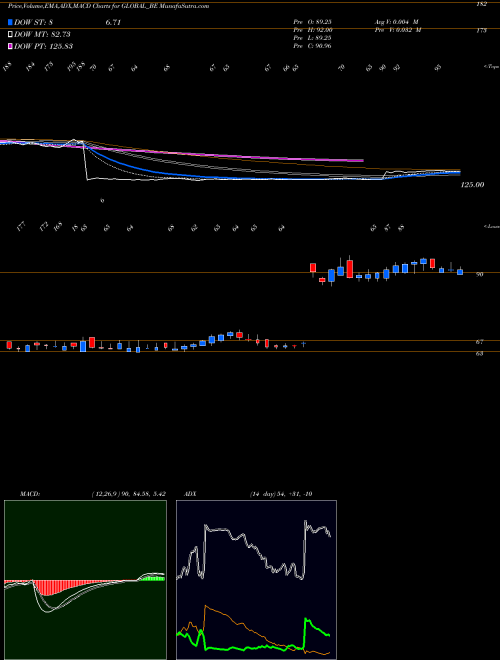Viewport: 500px width, 660px height.
Task: Click the orange -DI line peak in ADX panel
Action: (x=205, y=606)
